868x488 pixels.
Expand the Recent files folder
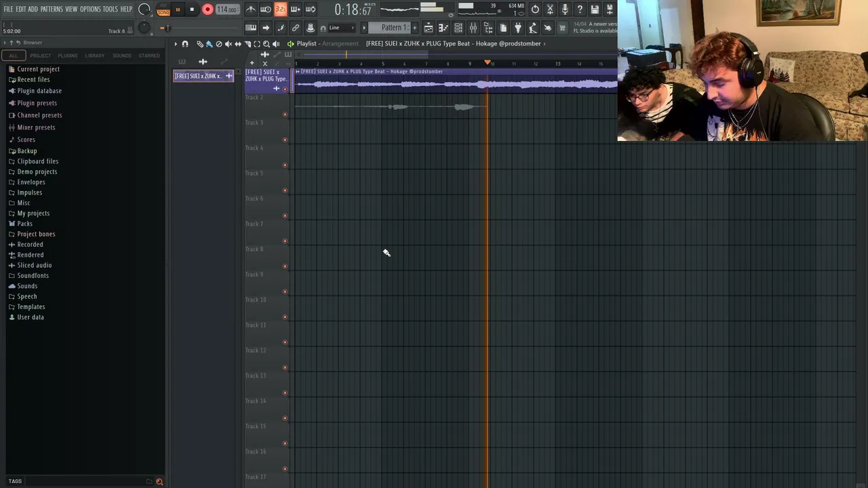[x=33, y=79]
